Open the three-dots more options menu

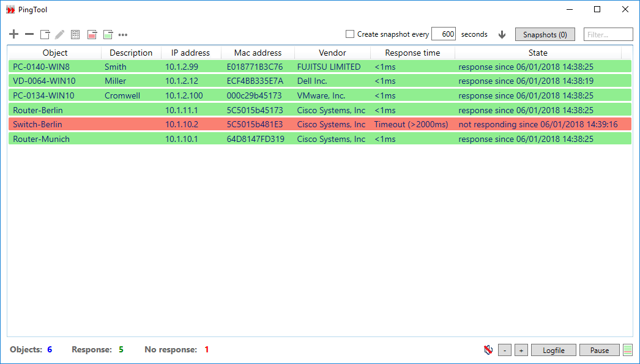pyautogui.click(x=123, y=35)
